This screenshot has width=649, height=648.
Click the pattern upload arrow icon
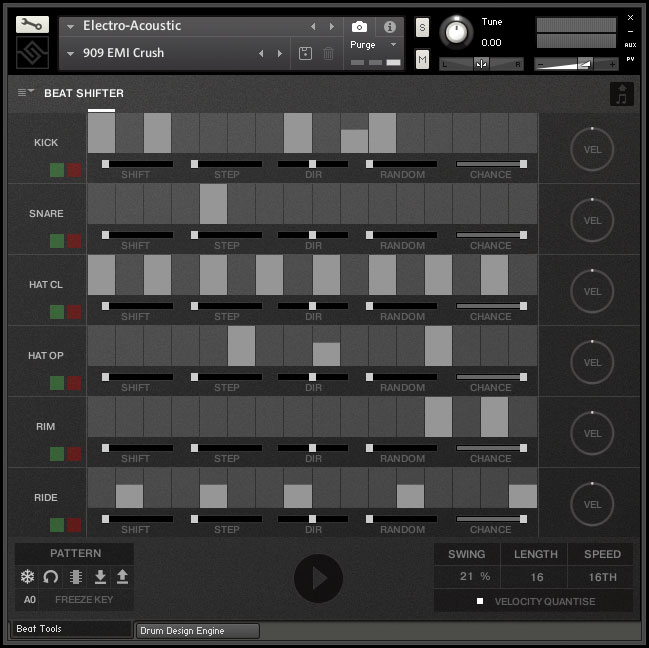(x=122, y=577)
